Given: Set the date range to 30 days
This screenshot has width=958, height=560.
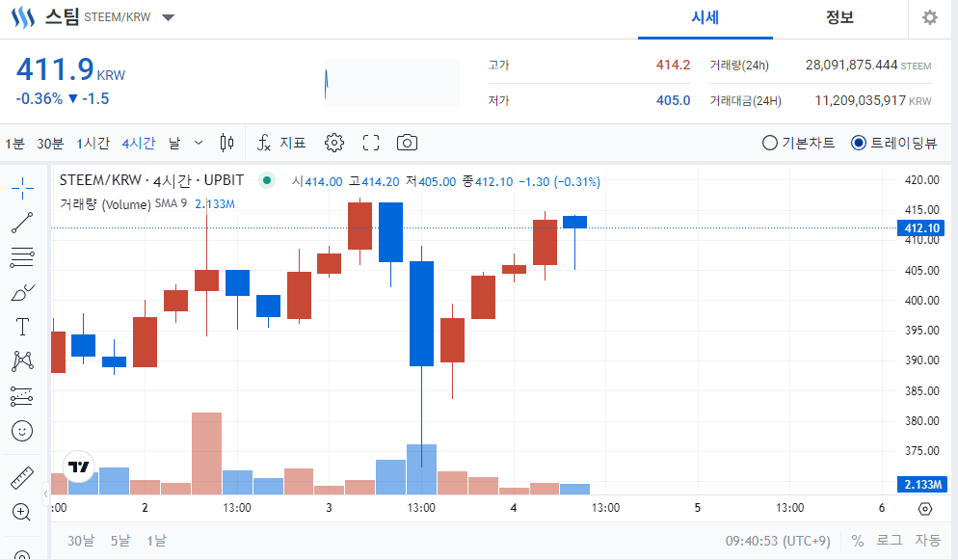Looking at the screenshot, I should pyautogui.click(x=81, y=541).
